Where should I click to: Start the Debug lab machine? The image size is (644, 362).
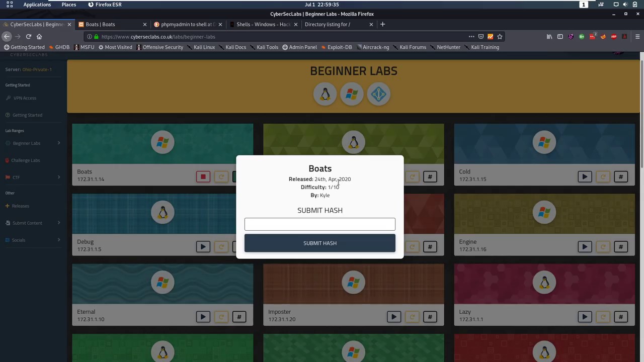point(203,247)
